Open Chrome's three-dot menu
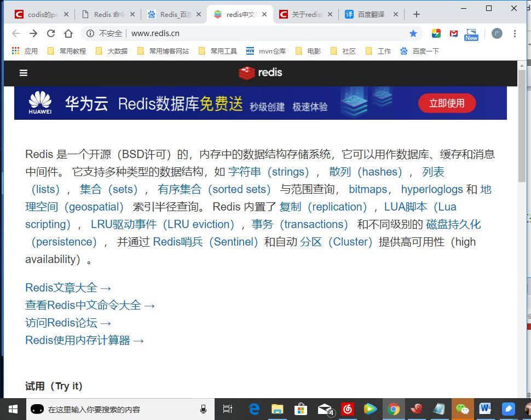The image size is (531, 420). coord(515,33)
